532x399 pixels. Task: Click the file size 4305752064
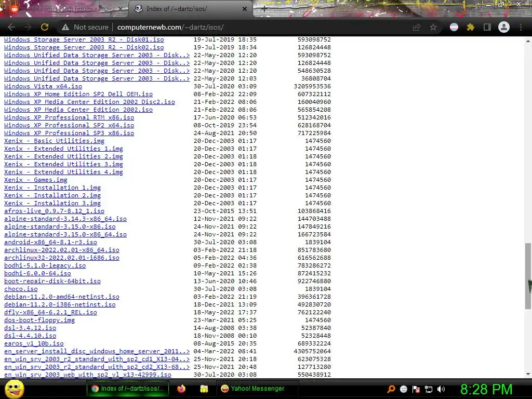(x=312, y=352)
